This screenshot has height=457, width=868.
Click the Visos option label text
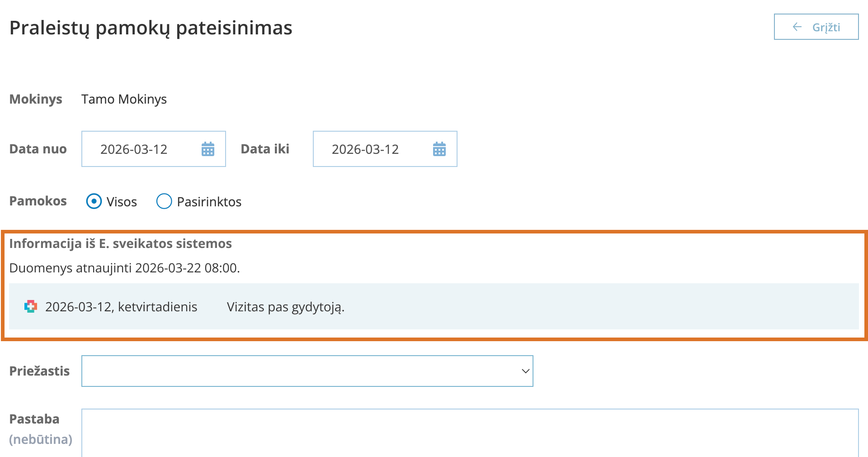(122, 202)
